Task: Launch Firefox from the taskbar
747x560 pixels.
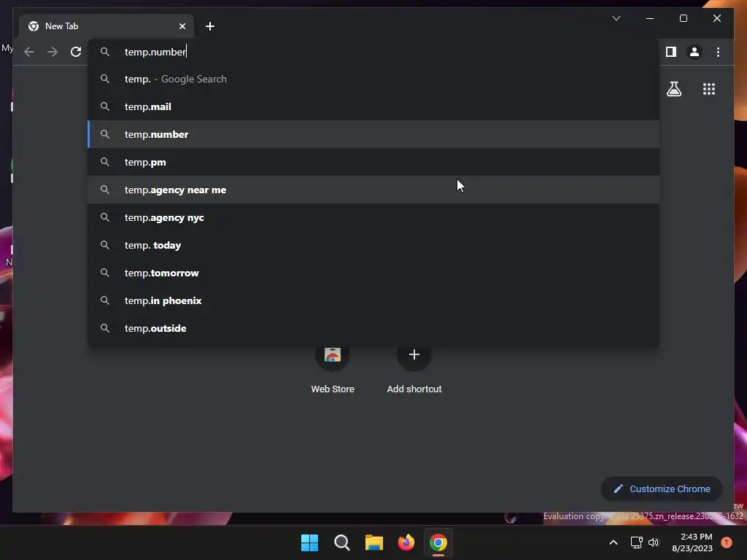Action: [x=406, y=542]
